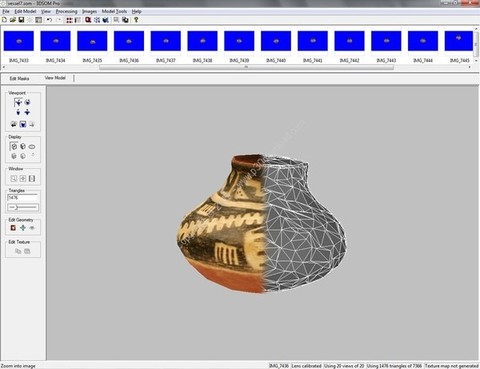Screen dimensions: 480x369
Task: Click the red Edit Geometry icon
Action: coord(13,228)
